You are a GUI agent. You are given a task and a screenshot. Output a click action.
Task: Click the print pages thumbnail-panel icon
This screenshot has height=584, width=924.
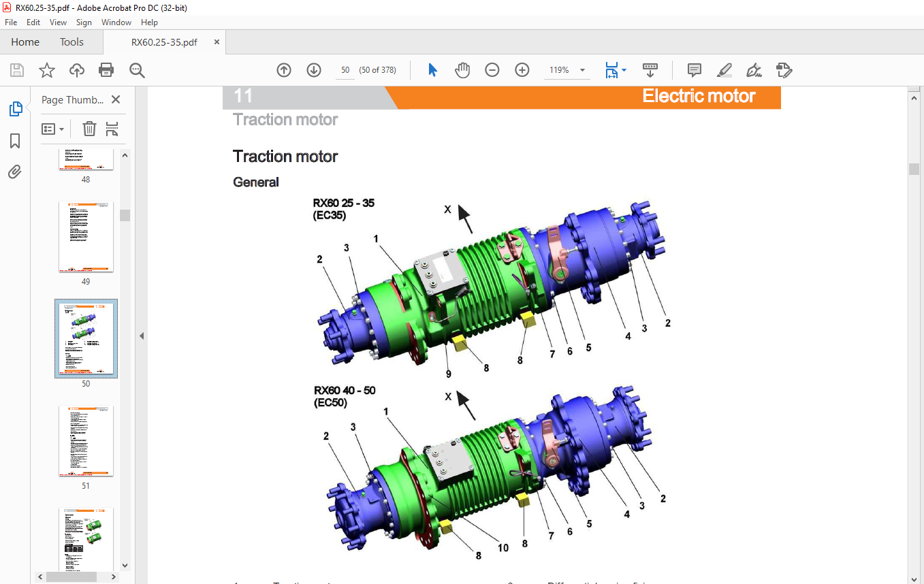[112, 129]
